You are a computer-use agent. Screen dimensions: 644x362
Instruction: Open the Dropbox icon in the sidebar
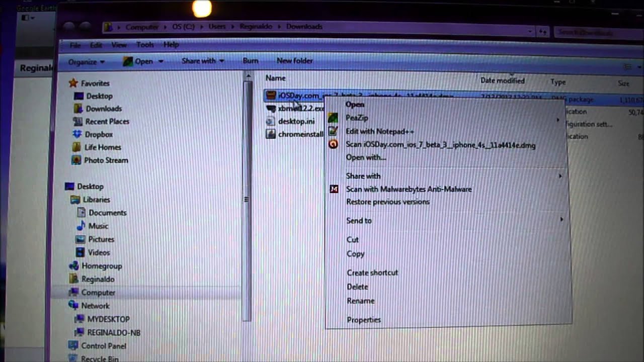pyautogui.click(x=77, y=134)
